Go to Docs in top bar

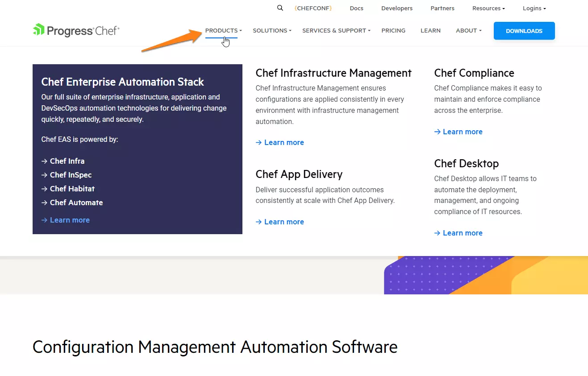[356, 8]
